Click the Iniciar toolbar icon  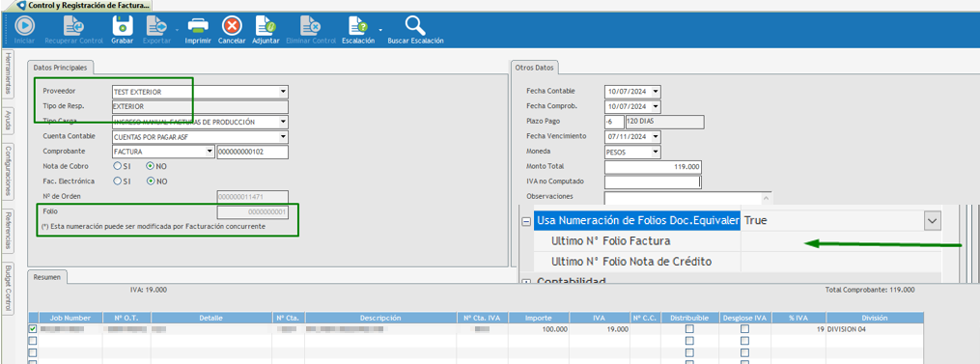24,26
